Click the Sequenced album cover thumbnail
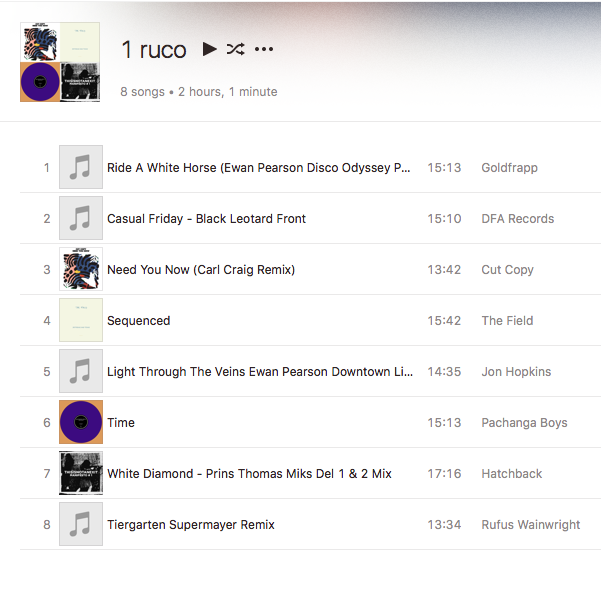601x601 pixels. (x=81, y=320)
